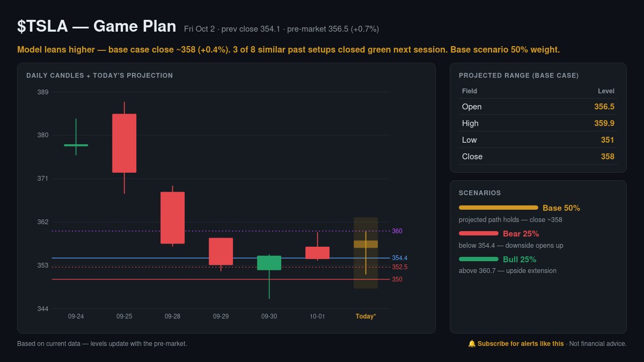Click the 353 price axis label
This screenshot has height=362, width=644.
click(42, 265)
